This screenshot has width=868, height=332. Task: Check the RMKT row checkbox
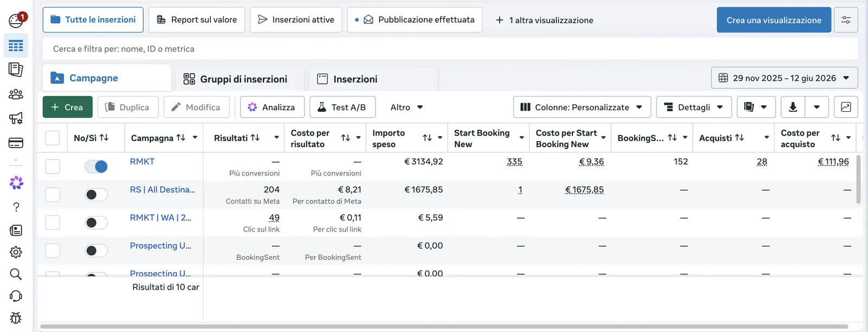coord(53,167)
